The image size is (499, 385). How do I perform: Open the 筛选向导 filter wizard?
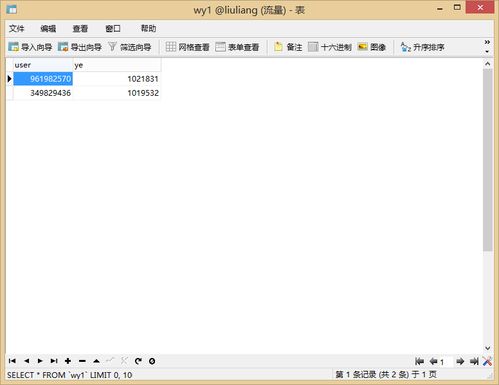point(130,47)
